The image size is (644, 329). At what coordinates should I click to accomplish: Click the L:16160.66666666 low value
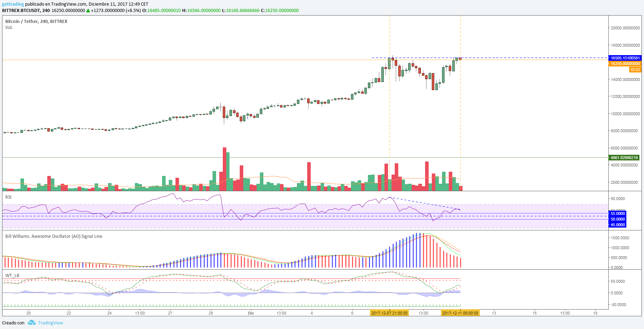tap(241, 11)
